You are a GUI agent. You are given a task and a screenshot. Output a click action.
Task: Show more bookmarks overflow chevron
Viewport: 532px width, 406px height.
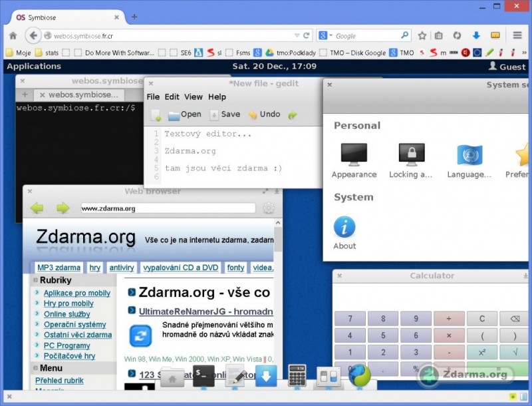524,53
